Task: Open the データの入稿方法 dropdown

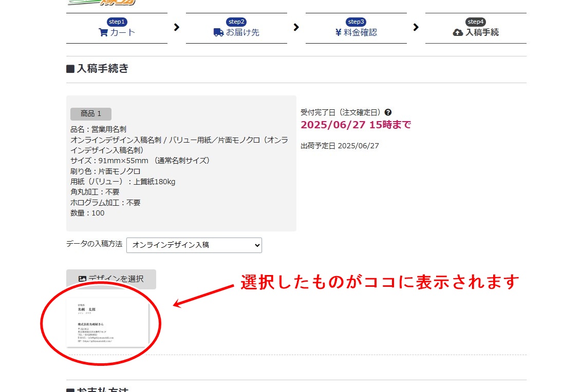Action: click(194, 245)
